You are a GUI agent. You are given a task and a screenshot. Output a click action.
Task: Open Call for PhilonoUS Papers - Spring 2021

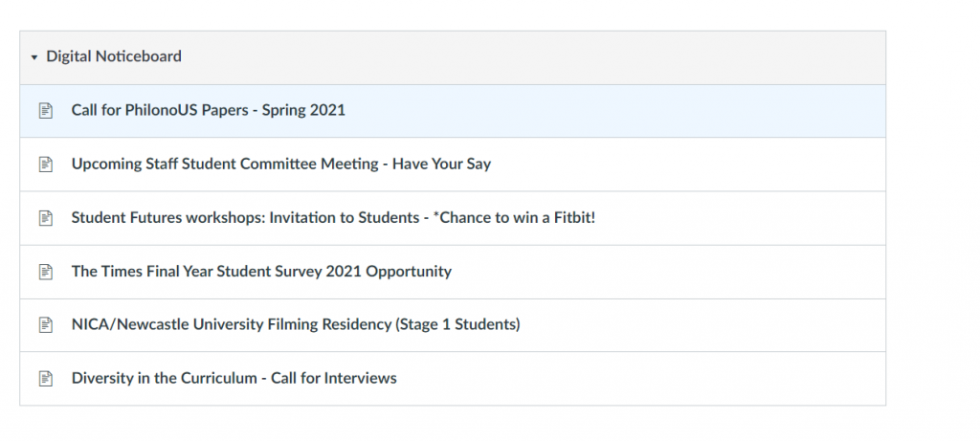pyautogui.click(x=208, y=110)
